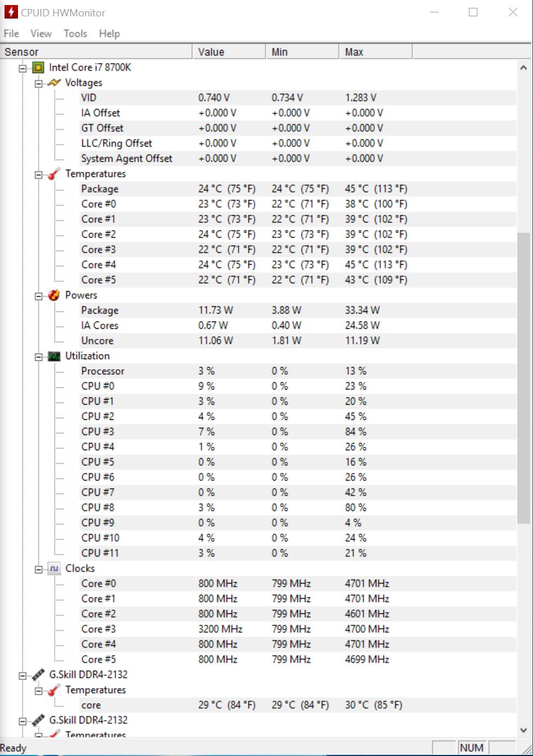The width and height of the screenshot is (533, 756).
Task: Click the scroll down arrow
Action: click(523, 730)
